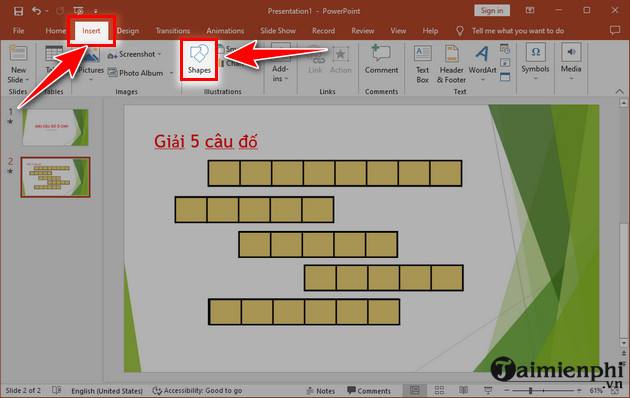Click the Photo Album button

135,73
